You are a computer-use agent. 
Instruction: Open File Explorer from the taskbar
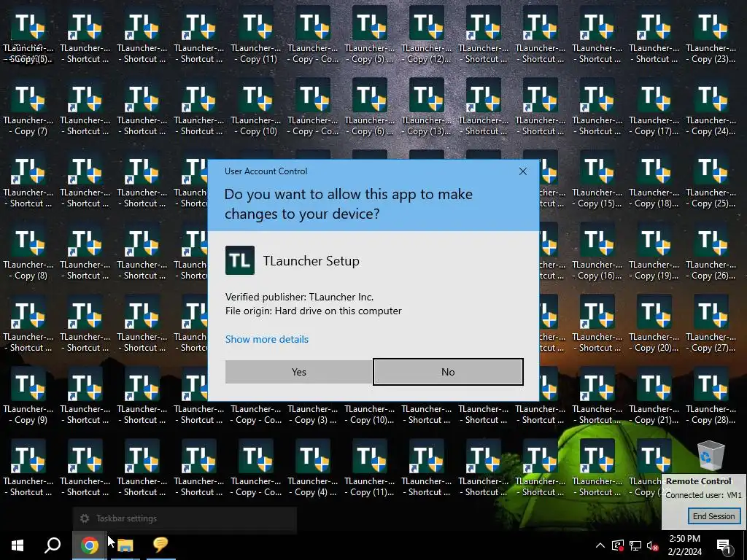tap(125, 545)
